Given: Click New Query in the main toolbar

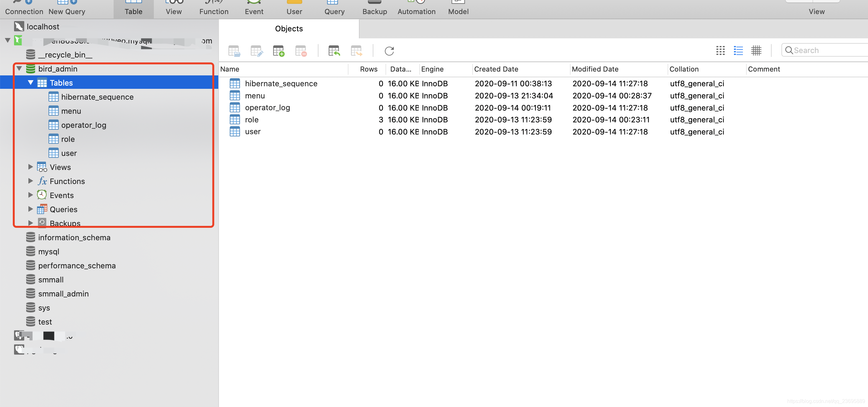Looking at the screenshot, I should click(67, 8).
